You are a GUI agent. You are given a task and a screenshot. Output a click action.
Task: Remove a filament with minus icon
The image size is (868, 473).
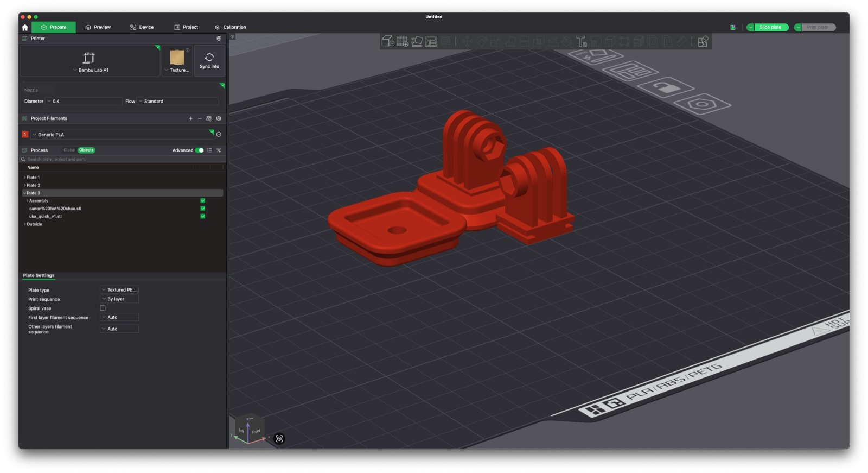coord(200,118)
